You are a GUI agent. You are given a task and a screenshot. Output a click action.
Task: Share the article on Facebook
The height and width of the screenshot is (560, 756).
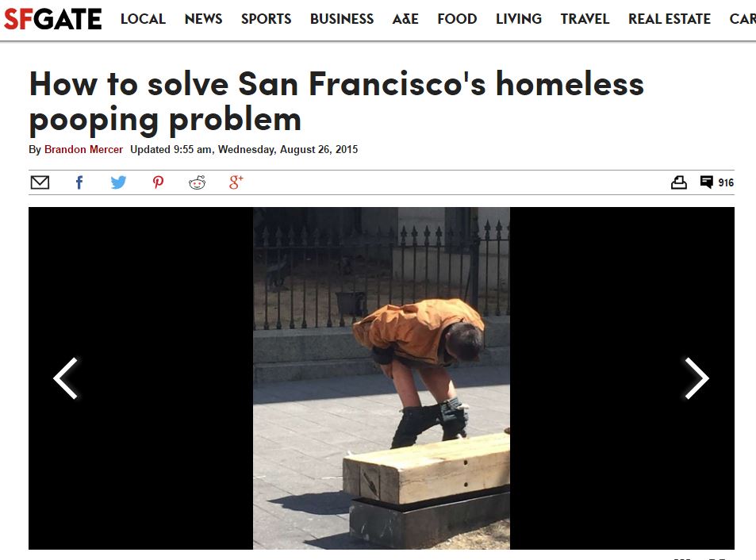(79, 182)
